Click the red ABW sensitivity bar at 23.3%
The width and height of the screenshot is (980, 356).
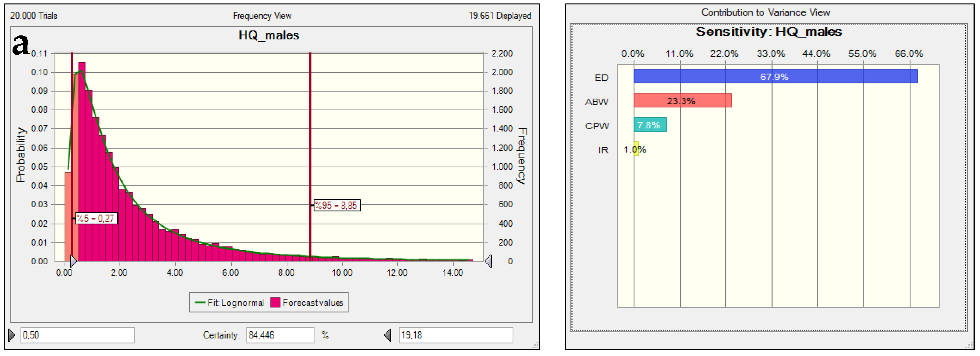click(682, 100)
